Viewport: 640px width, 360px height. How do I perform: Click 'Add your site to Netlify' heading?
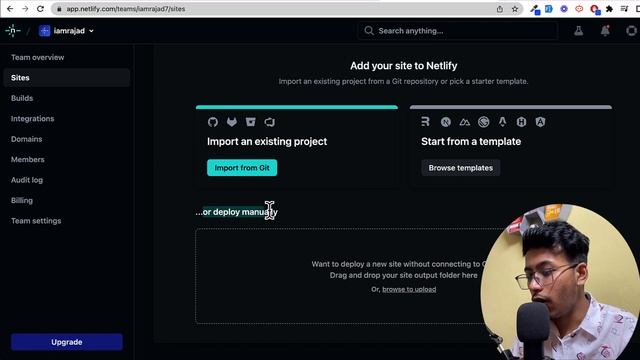404,66
